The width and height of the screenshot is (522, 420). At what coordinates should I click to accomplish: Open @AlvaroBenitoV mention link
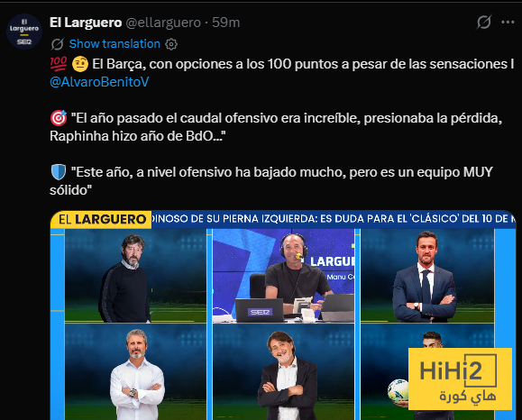(99, 82)
